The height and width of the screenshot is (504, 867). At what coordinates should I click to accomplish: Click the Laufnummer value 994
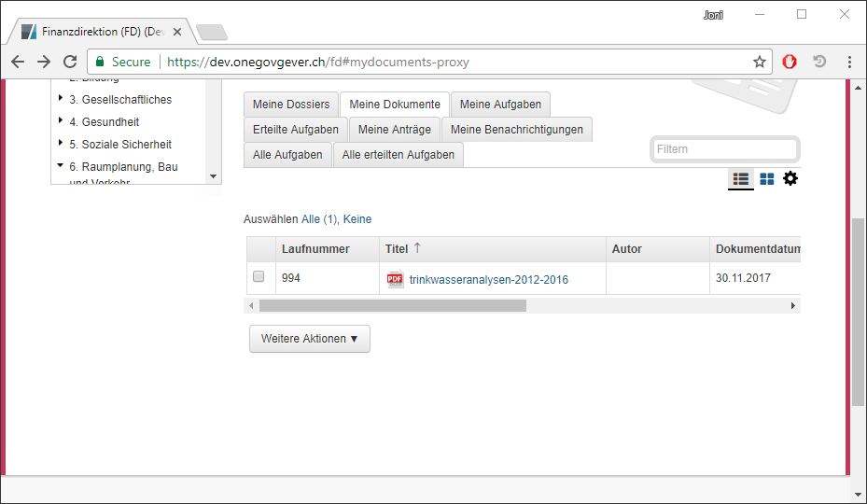click(x=291, y=278)
